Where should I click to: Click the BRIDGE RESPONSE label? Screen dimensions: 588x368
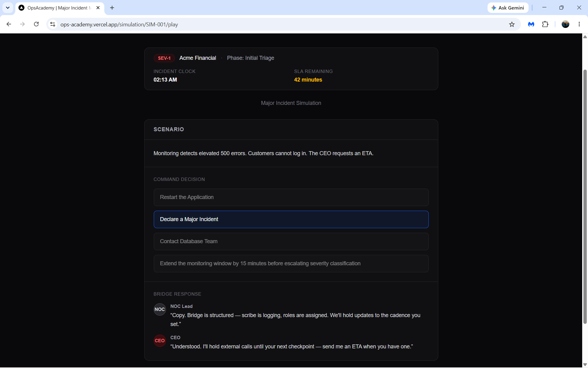pyautogui.click(x=177, y=294)
